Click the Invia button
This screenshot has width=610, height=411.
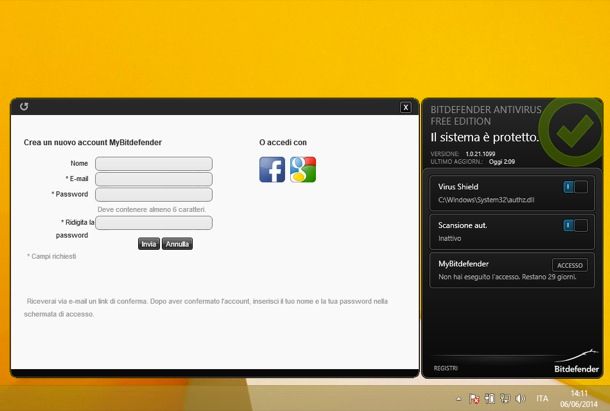click(x=149, y=244)
